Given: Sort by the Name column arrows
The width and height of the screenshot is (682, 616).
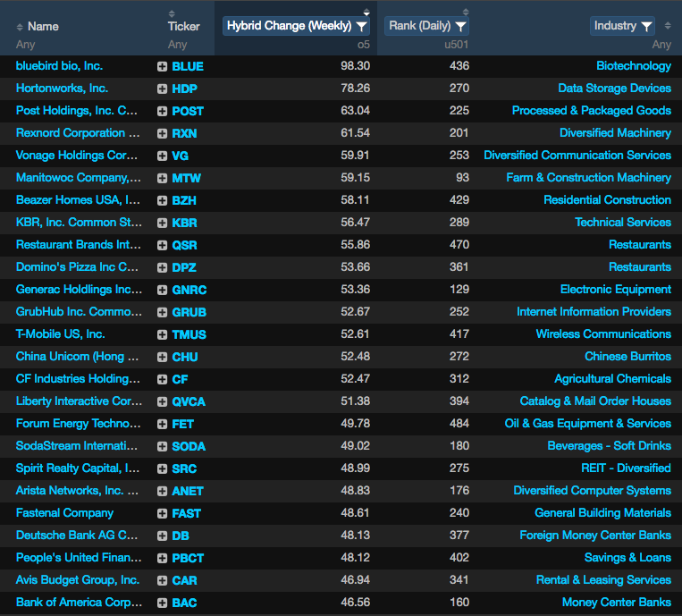Looking at the screenshot, I should click(20, 27).
